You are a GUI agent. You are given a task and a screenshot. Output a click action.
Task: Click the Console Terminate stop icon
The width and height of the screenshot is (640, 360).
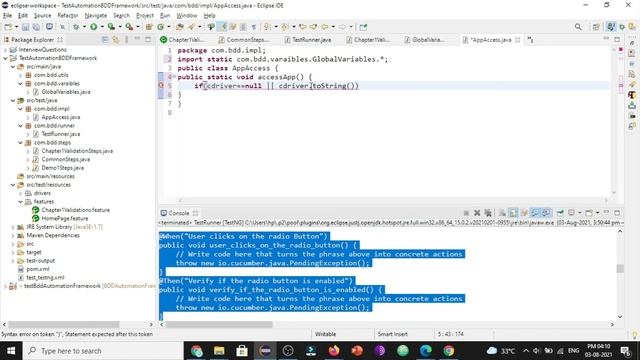click(466, 213)
